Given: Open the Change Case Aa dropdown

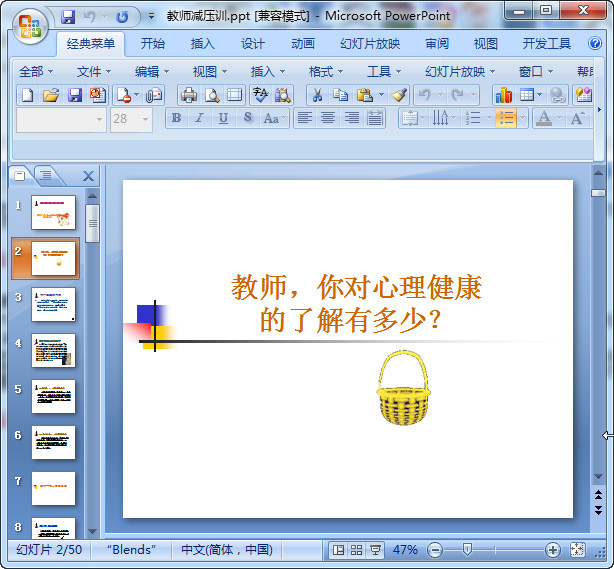Looking at the screenshot, I should [x=274, y=118].
